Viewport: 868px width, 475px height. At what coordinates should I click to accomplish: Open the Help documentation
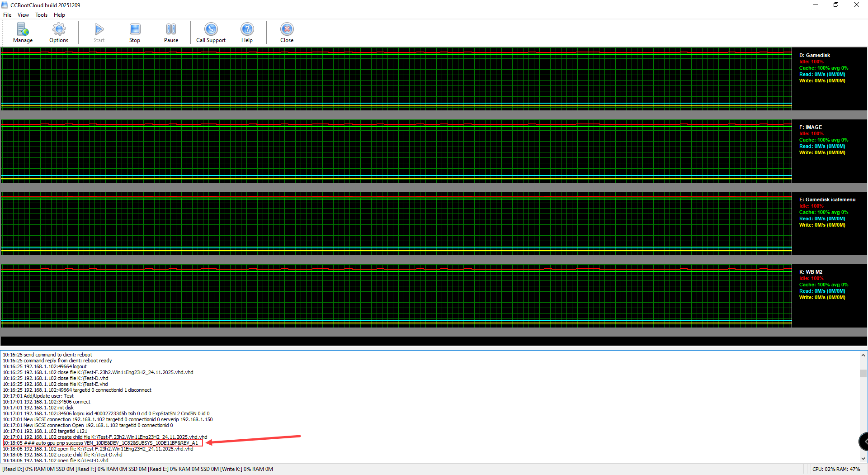click(x=247, y=32)
